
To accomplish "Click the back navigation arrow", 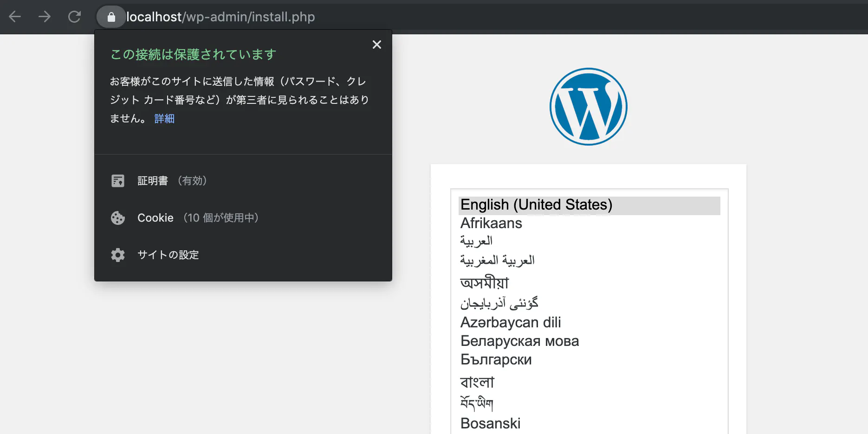I will pos(15,17).
